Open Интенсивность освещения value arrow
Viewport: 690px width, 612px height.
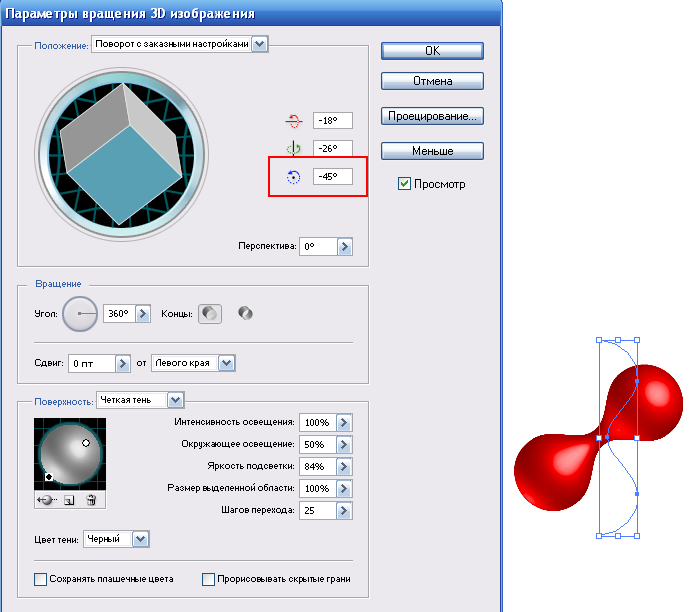(344, 422)
